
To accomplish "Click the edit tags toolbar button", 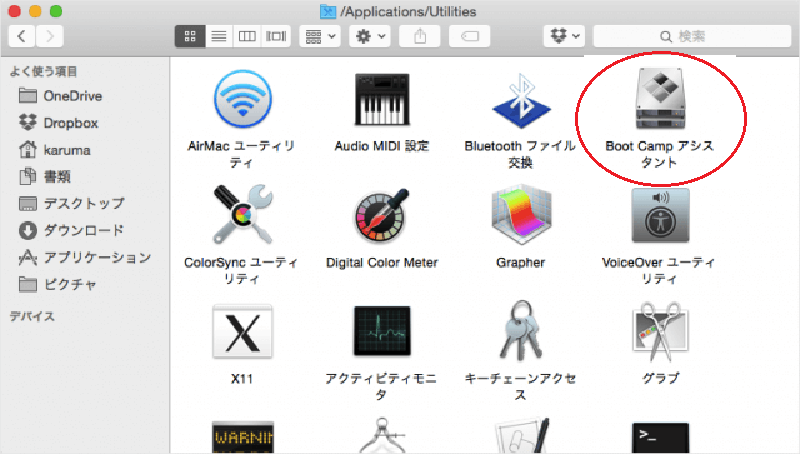I will [x=469, y=36].
